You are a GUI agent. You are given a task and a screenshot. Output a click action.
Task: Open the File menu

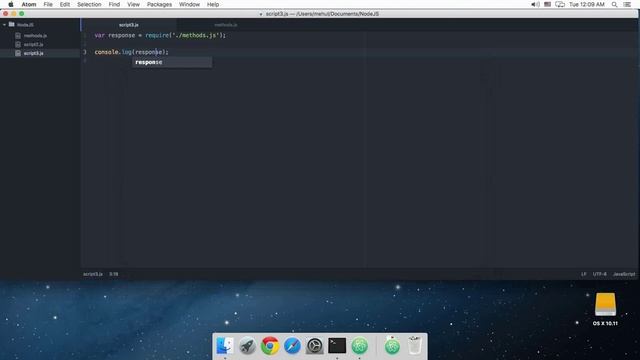(x=48, y=4)
